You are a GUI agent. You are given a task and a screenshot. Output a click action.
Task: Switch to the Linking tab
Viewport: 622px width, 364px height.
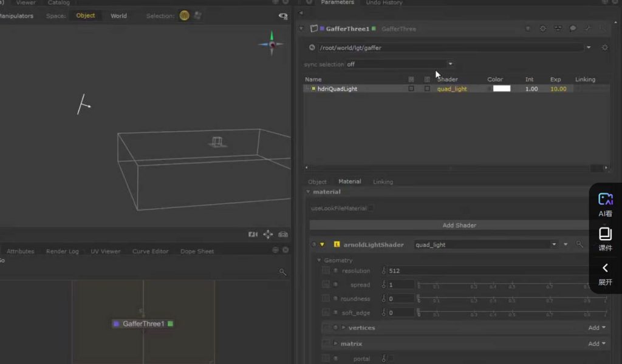[x=383, y=181]
